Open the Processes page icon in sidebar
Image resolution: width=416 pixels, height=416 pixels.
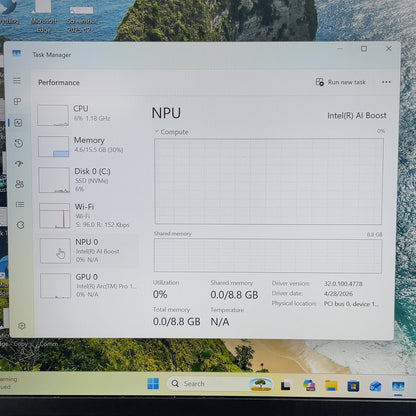(17, 101)
